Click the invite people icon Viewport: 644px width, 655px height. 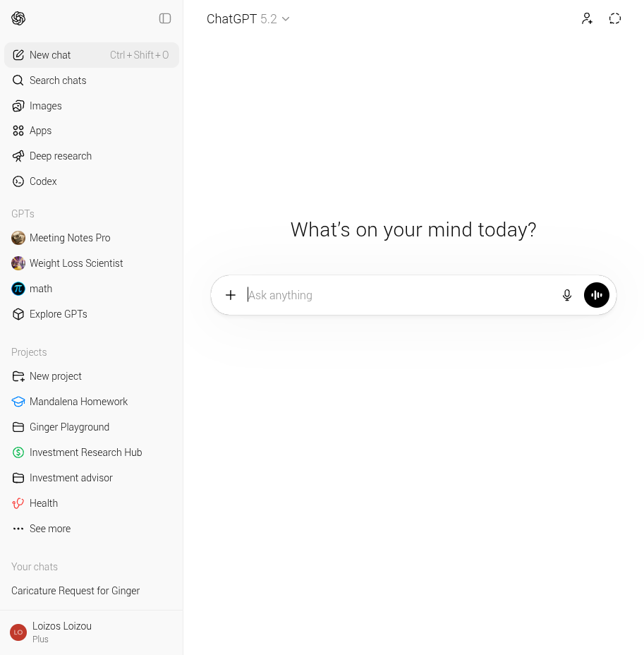(587, 19)
